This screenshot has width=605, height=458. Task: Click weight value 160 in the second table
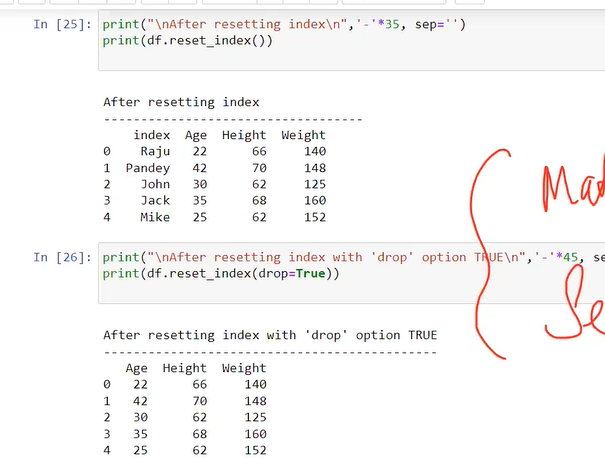tap(255, 434)
